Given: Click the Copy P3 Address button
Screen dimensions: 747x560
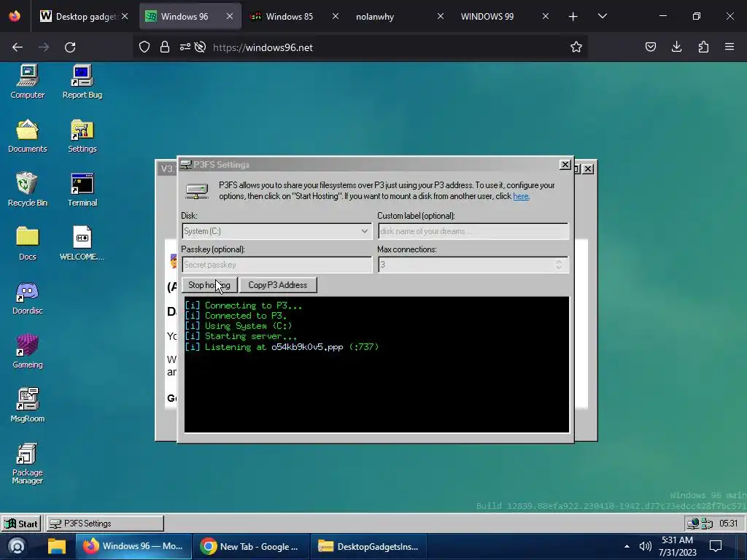Looking at the screenshot, I should click(278, 285).
